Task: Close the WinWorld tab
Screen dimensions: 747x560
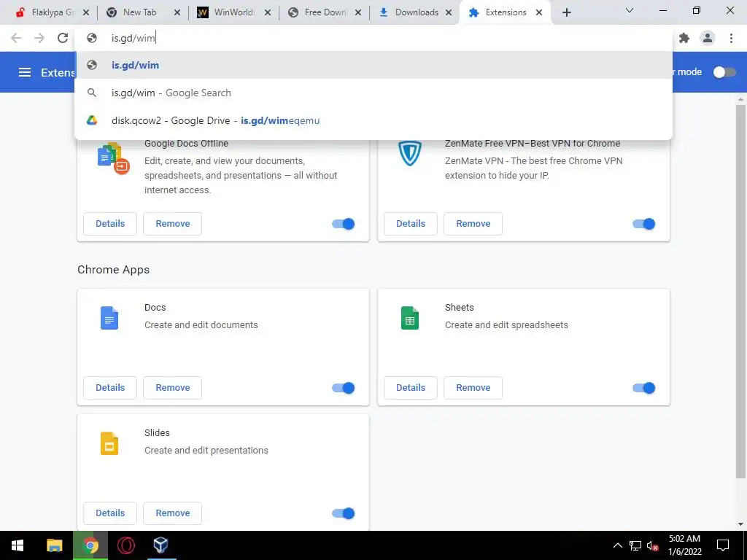Action: coord(268,12)
